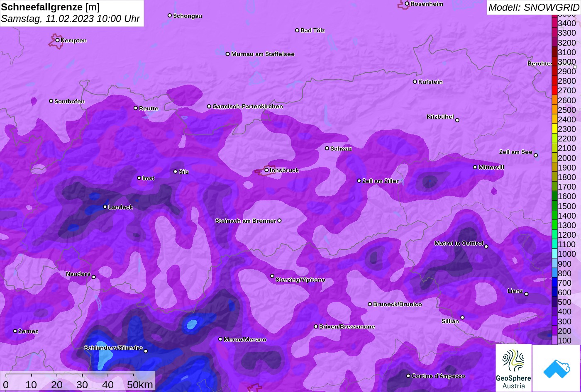Image resolution: width=581 pixels, height=392 pixels.
Task: Click the Zernez location dot
Action: pyautogui.click(x=15, y=331)
